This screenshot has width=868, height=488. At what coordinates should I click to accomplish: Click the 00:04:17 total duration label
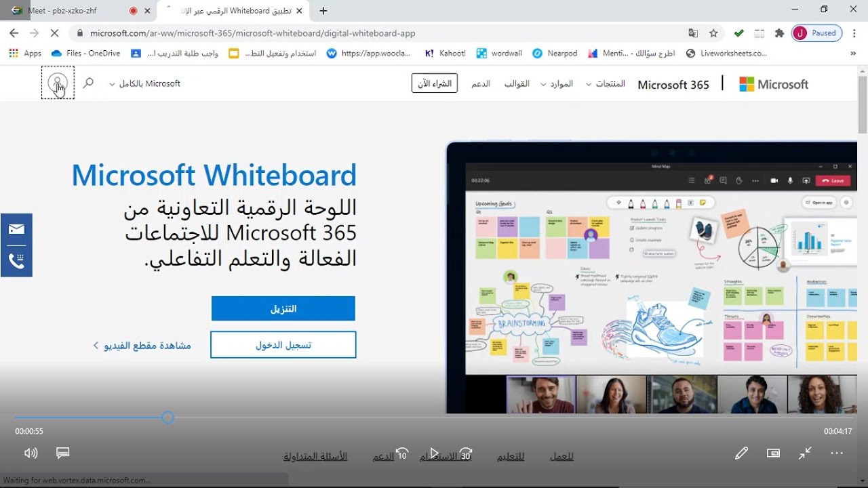(x=837, y=431)
